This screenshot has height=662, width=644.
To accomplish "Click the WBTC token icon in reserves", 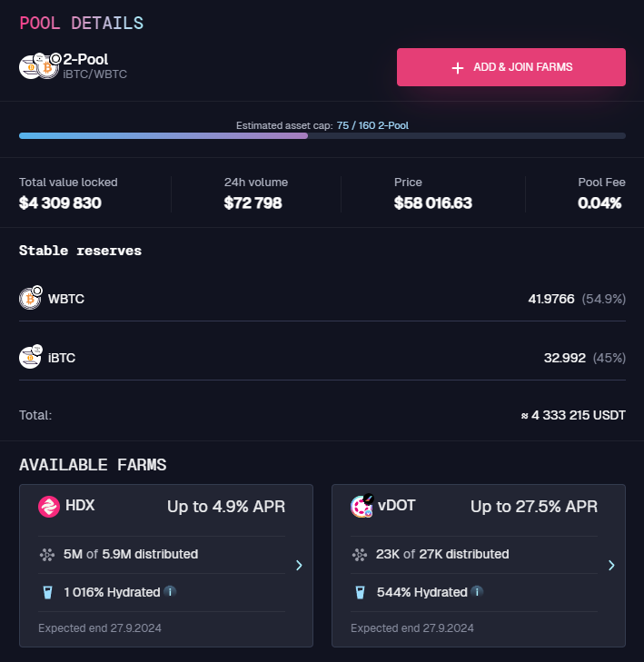I will click(x=31, y=299).
